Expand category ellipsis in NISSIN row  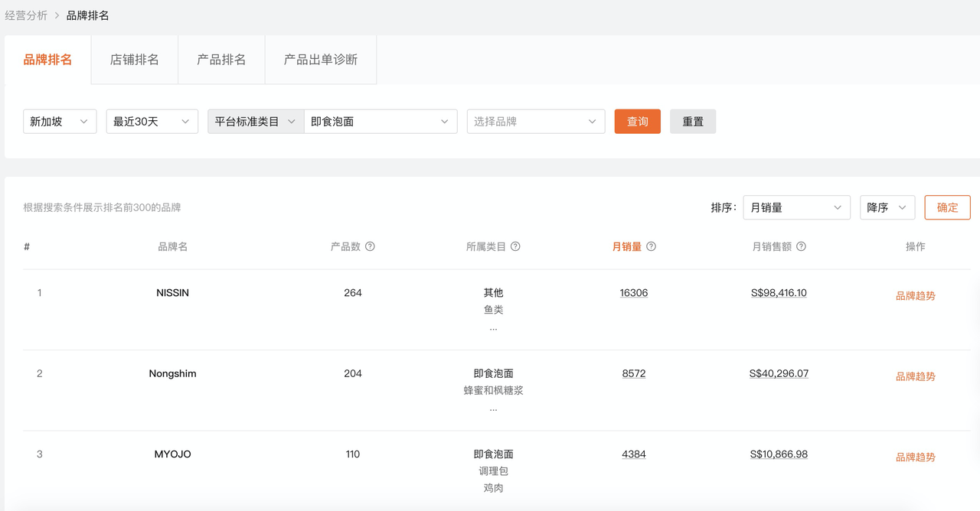pos(494,328)
